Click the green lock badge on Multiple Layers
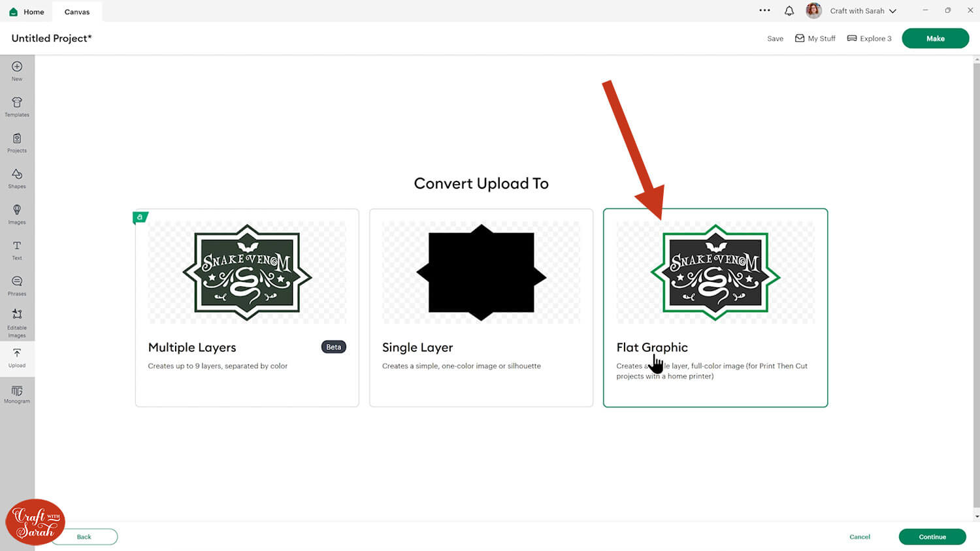The width and height of the screenshot is (980, 551). [140, 217]
